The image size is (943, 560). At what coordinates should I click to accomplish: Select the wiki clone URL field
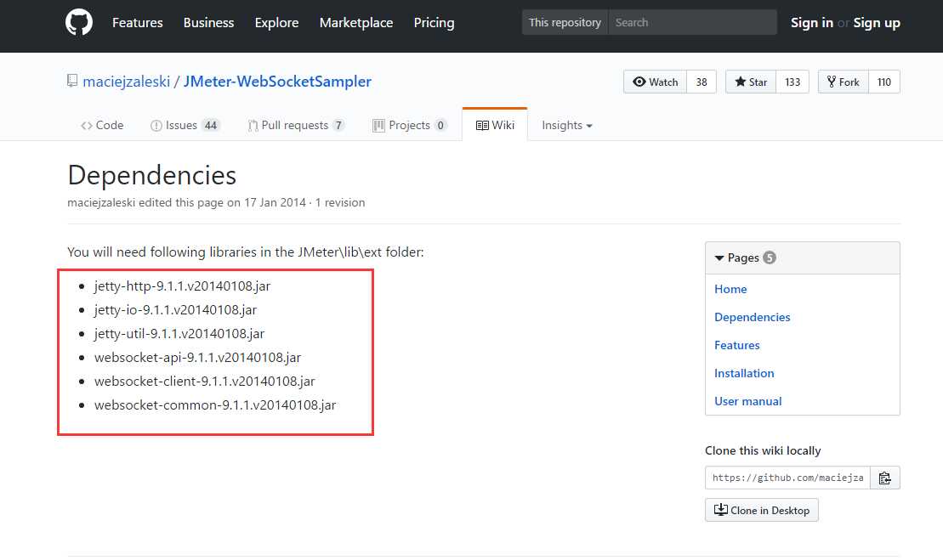point(787,478)
